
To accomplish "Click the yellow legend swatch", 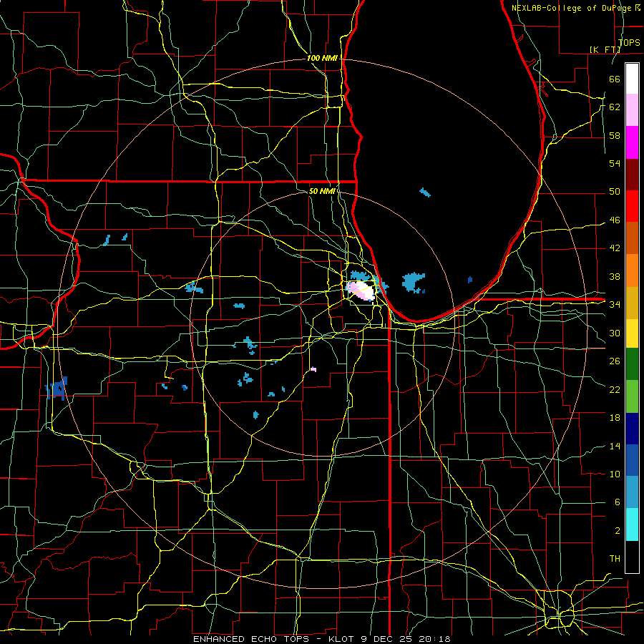I will (x=632, y=333).
